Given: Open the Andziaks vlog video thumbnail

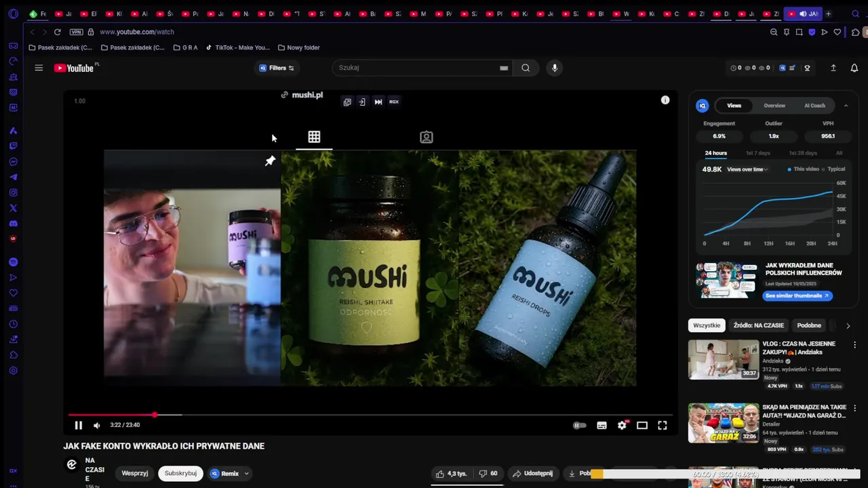Looking at the screenshot, I should click(x=724, y=359).
